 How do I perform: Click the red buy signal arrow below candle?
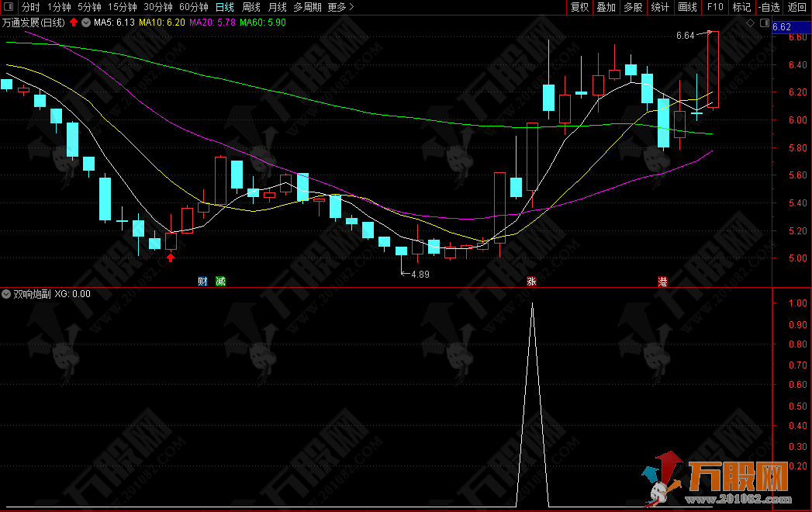(x=171, y=257)
